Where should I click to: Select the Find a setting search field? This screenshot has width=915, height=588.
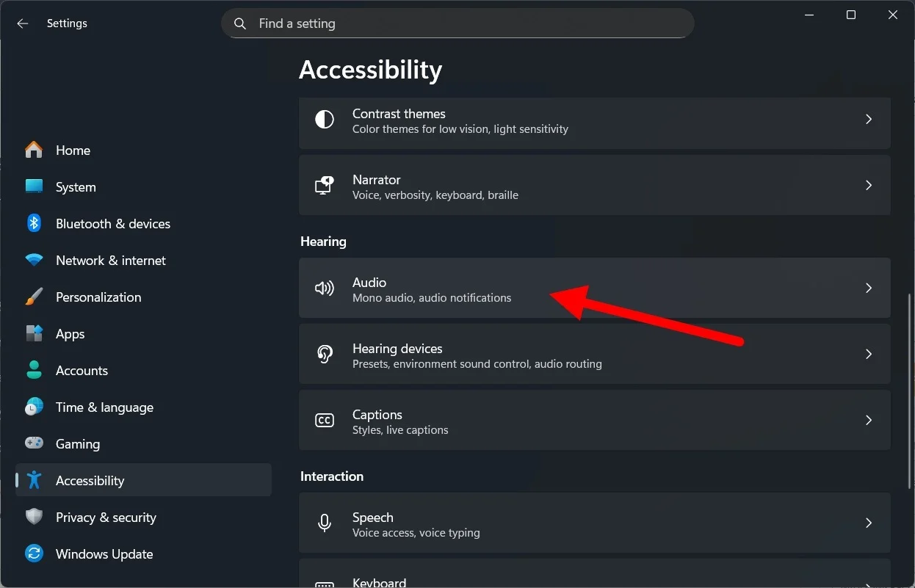(455, 23)
